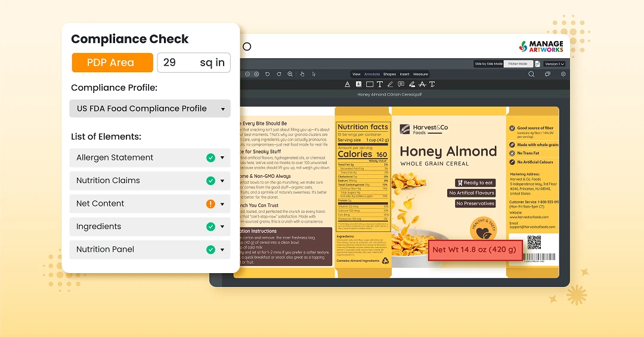Click the Honey Almond product title
Image resolution: width=644 pixels, height=337 pixels.
448,152
